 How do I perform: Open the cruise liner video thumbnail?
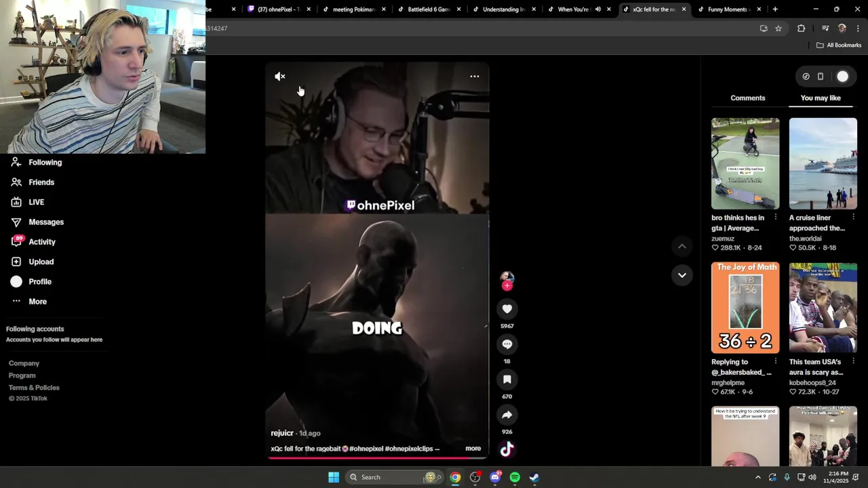[823, 163]
